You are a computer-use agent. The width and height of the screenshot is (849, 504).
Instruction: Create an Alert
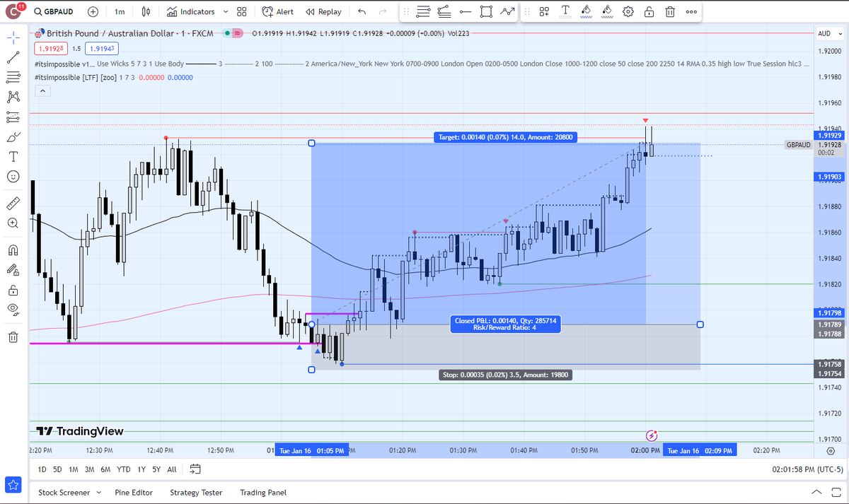(278, 12)
